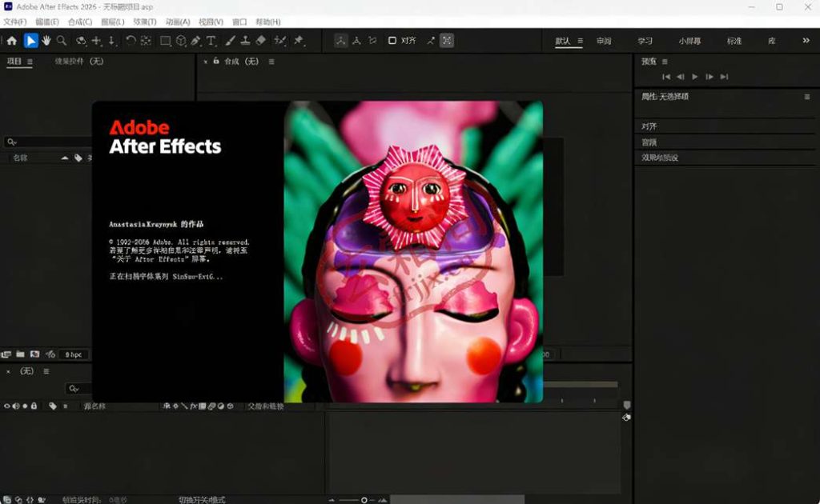The image size is (820, 504).
Task: Select the Hand tool
Action: tap(46, 41)
